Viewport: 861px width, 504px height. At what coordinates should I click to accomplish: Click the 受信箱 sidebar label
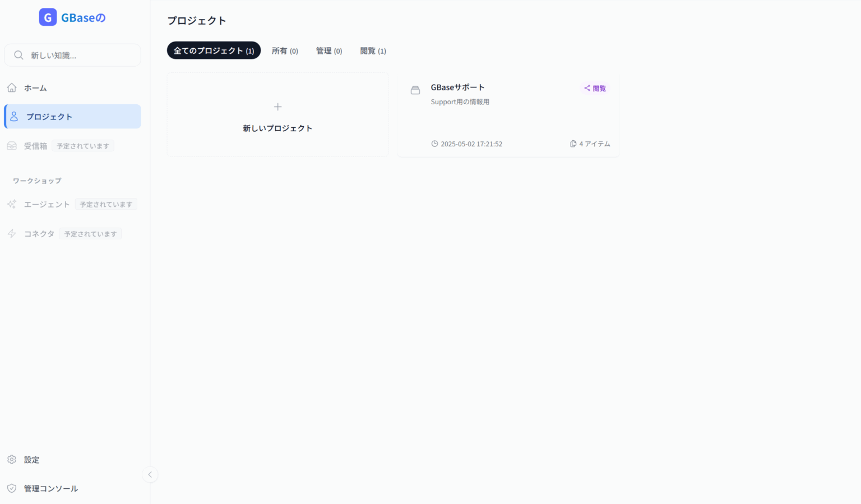pyautogui.click(x=35, y=146)
